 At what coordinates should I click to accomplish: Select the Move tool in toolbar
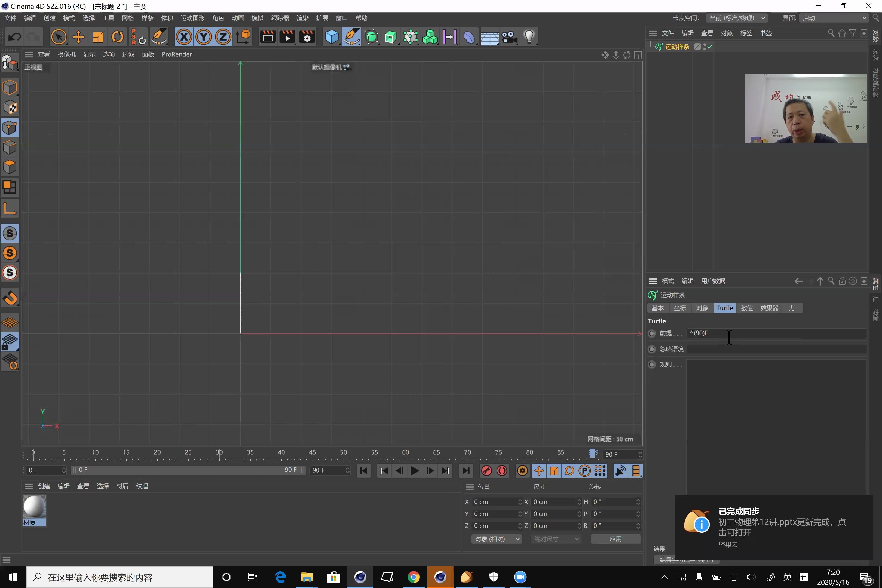pos(78,37)
